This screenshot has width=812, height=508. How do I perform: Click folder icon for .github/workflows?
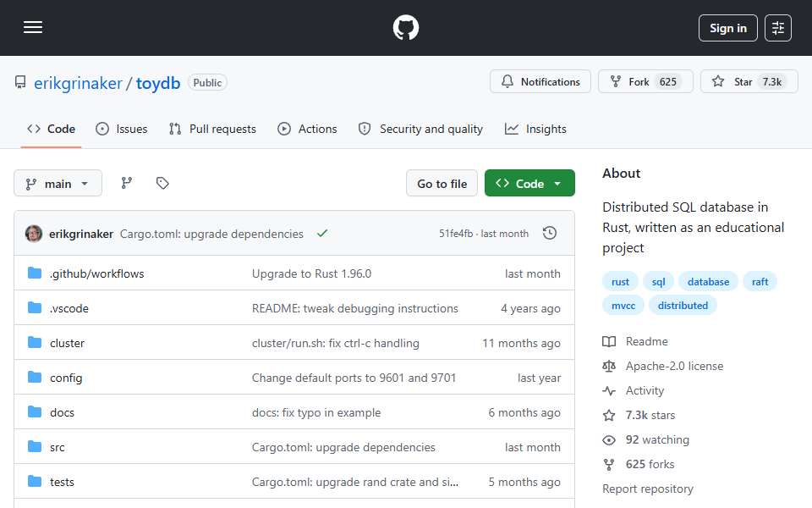(35, 273)
